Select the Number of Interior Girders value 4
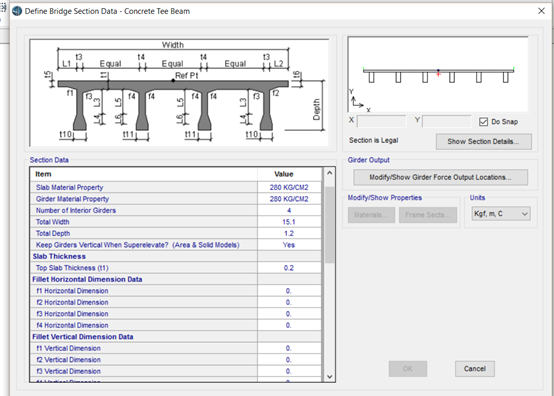Image resolution: width=554 pixels, height=396 pixels. [289, 211]
